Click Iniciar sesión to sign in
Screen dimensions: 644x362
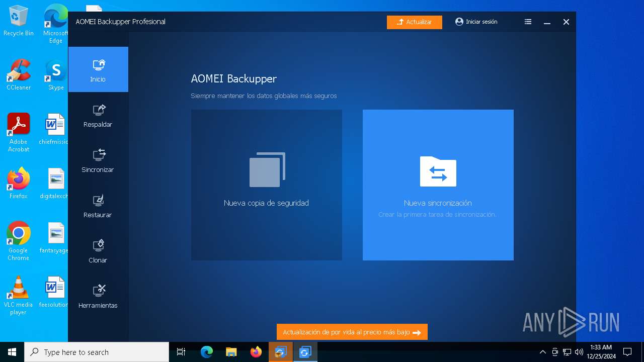(481, 22)
